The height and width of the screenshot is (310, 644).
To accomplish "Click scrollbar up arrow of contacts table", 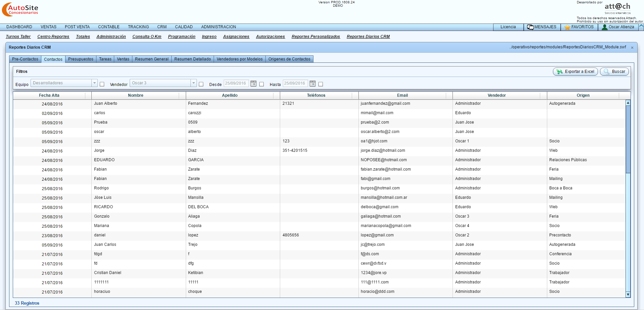I will (x=628, y=103).
